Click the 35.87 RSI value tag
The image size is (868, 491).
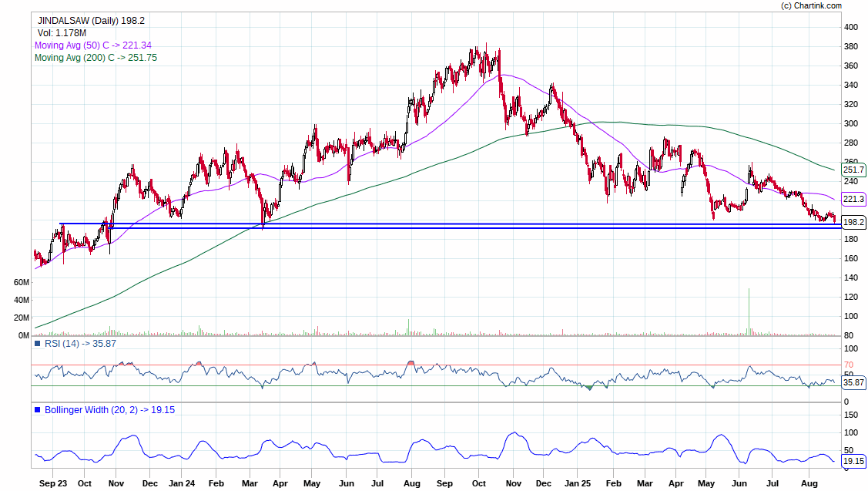click(853, 382)
